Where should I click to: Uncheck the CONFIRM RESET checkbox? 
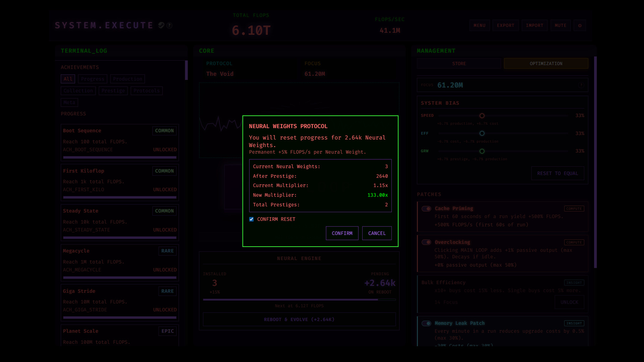pos(251,219)
